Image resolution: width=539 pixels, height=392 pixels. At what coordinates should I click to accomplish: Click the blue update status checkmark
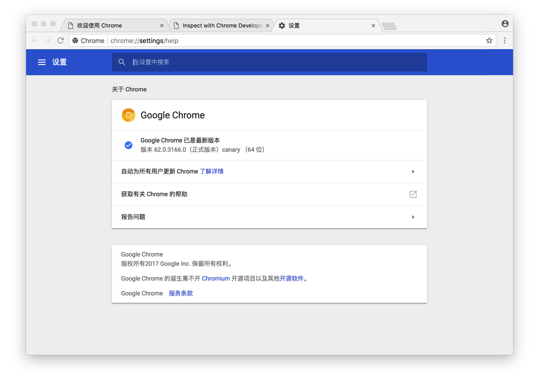(x=128, y=145)
